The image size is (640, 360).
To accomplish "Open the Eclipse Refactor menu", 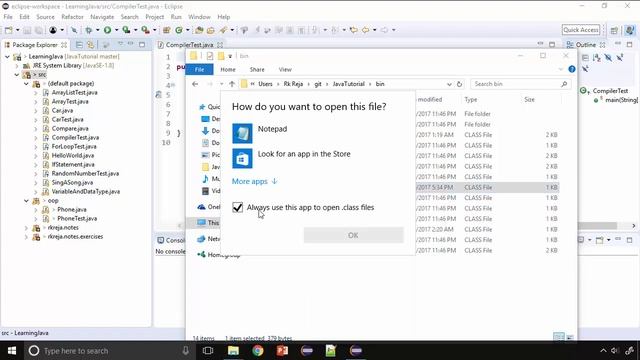I will [72, 17].
